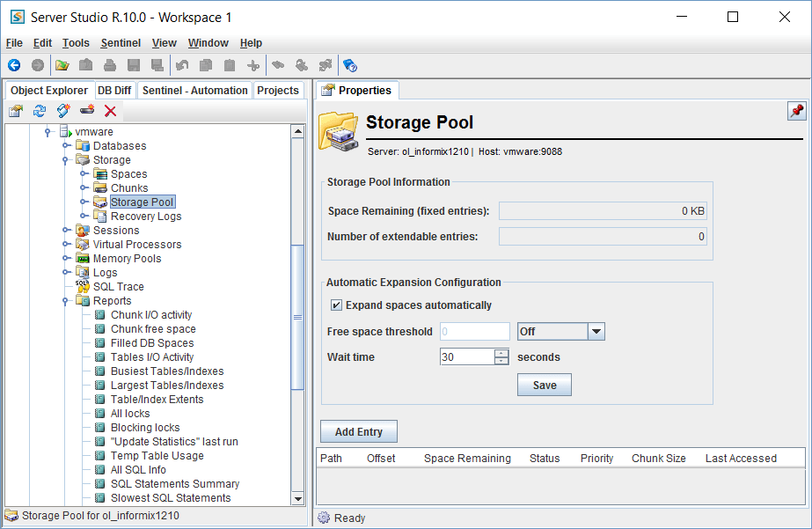The height and width of the screenshot is (529, 812).
Task: Expand the Databases tree node
Action: coord(66,146)
